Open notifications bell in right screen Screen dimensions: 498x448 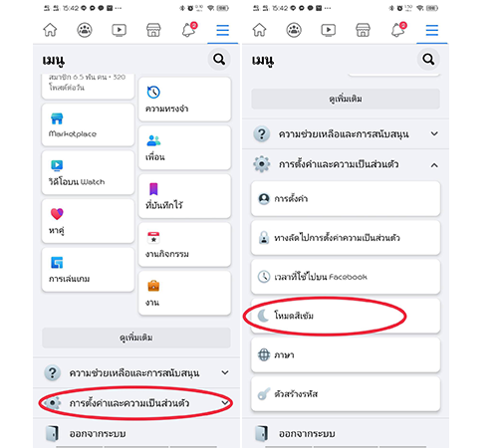click(x=398, y=30)
